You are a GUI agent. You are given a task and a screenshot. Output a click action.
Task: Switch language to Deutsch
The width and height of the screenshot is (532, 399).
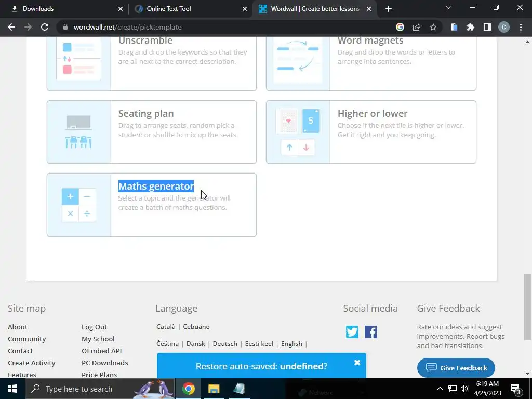(225, 344)
